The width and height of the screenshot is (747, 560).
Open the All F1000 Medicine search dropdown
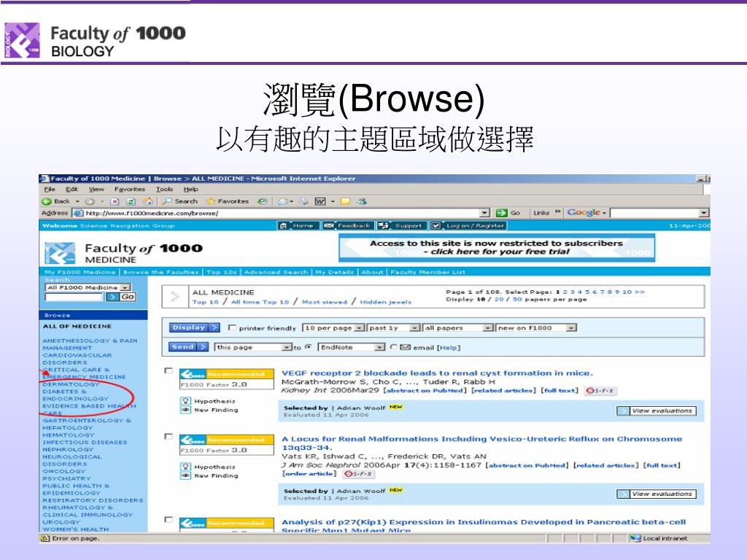pos(88,287)
